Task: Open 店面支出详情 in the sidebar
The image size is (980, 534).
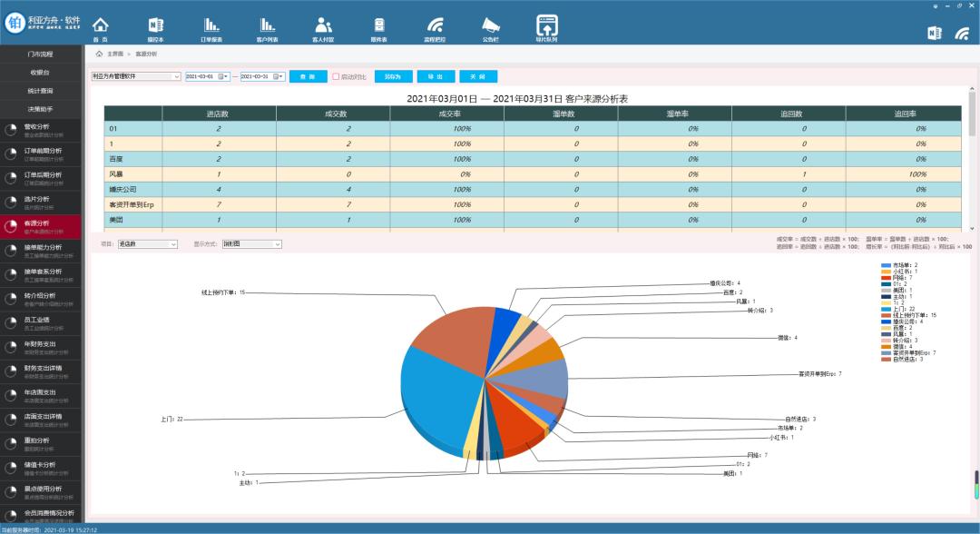Action: tap(41, 420)
